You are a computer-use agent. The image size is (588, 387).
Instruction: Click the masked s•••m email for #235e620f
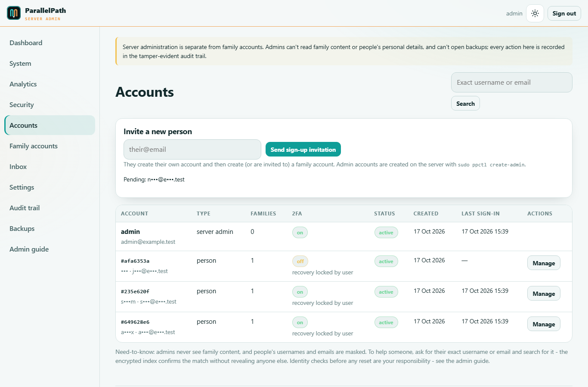pos(149,302)
